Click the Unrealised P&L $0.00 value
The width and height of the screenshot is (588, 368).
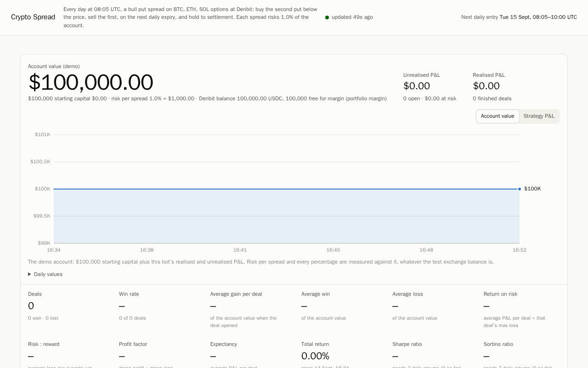point(417,86)
